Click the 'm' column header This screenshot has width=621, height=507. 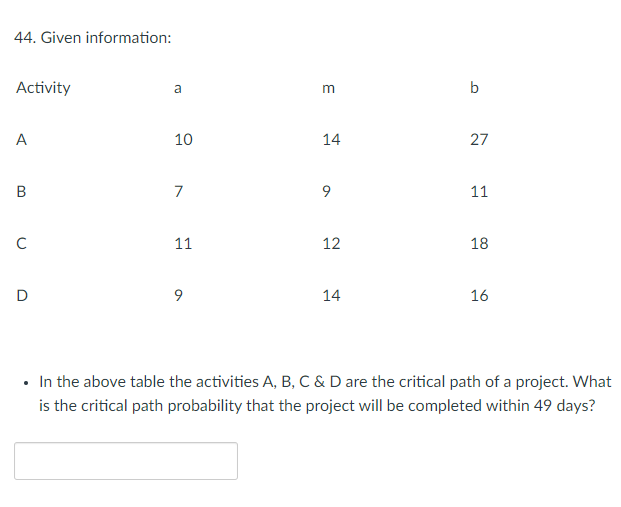(330, 88)
